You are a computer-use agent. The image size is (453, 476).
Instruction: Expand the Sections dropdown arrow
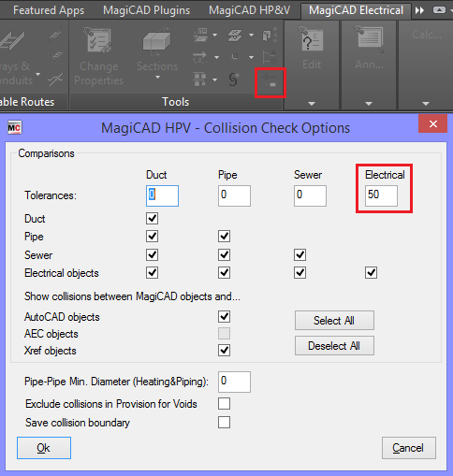pos(157,77)
